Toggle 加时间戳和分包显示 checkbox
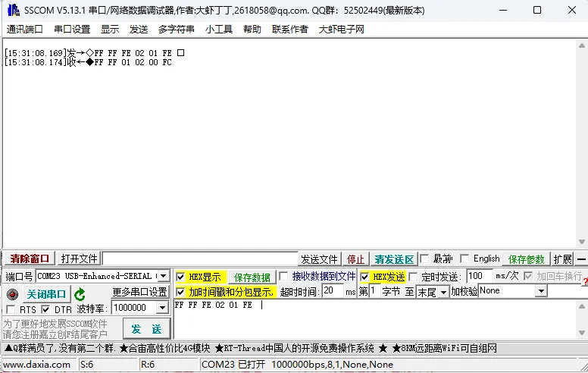 coord(180,292)
